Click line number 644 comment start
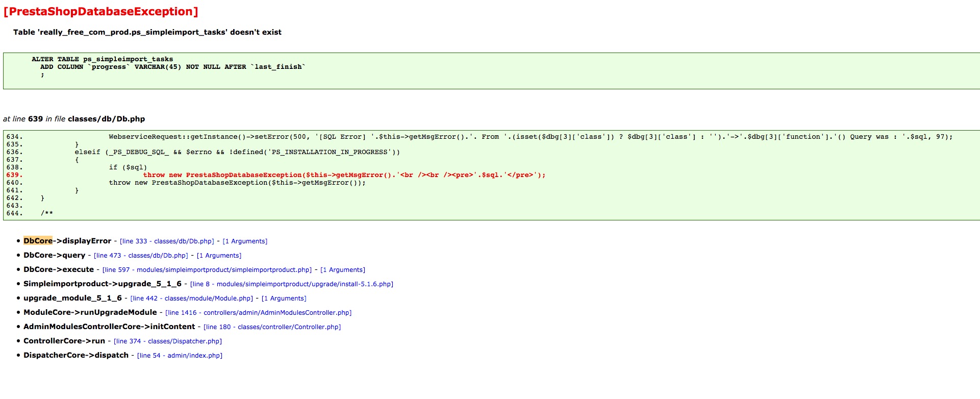The image size is (980, 399). (x=14, y=213)
